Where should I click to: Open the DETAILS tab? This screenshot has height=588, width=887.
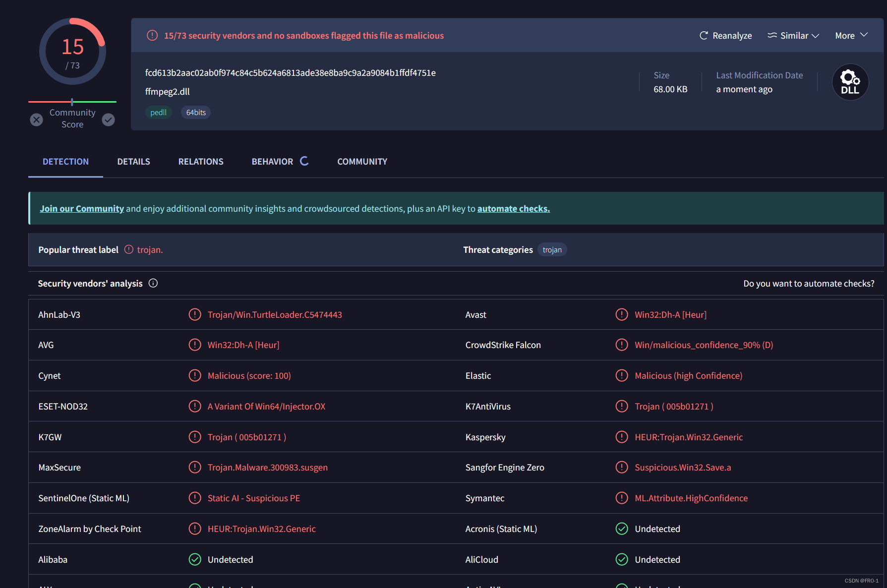[x=133, y=162]
